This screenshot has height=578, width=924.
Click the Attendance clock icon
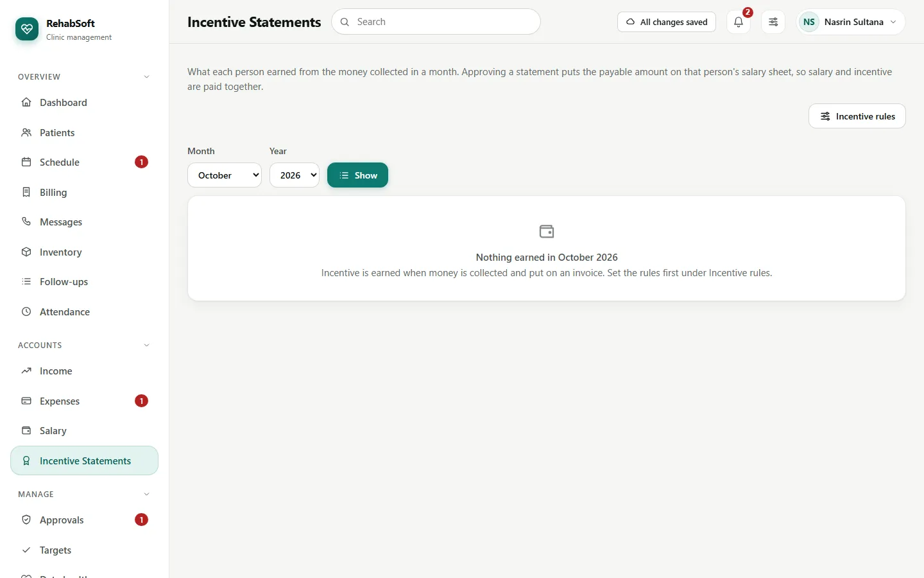point(26,311)
